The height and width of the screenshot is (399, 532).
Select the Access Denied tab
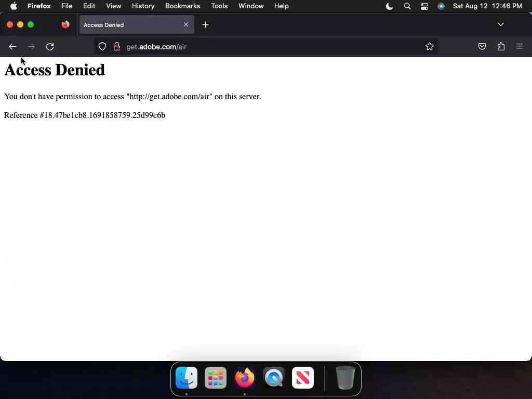[x=137, y=25]
